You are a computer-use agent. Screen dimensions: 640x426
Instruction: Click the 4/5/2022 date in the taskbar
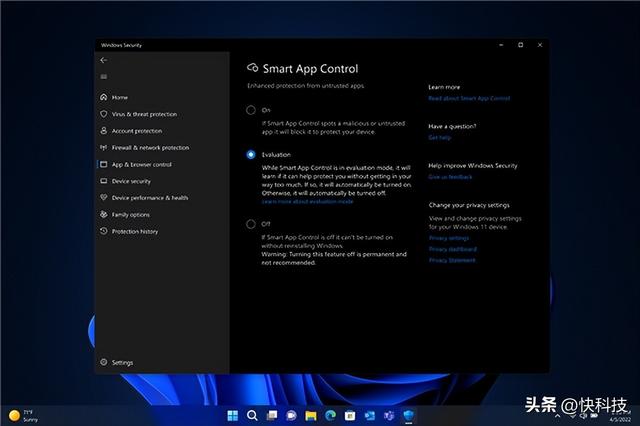pyautogui.click(x=620, y=419)
